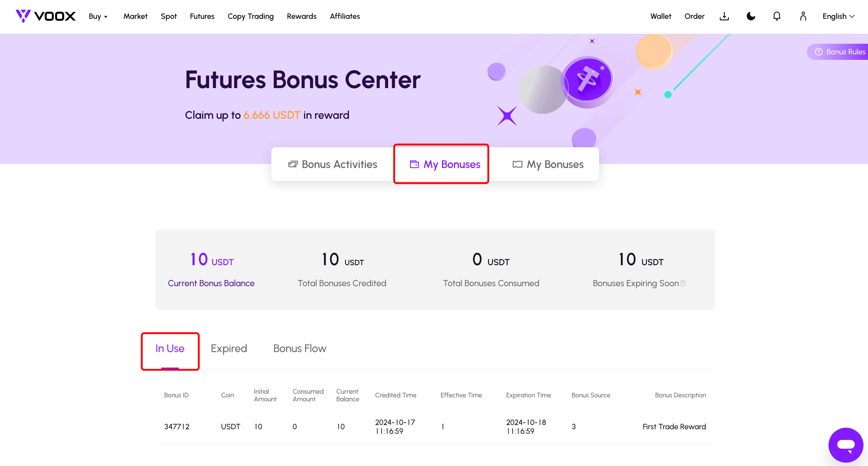Open the live chat bubble

point(846,445)
